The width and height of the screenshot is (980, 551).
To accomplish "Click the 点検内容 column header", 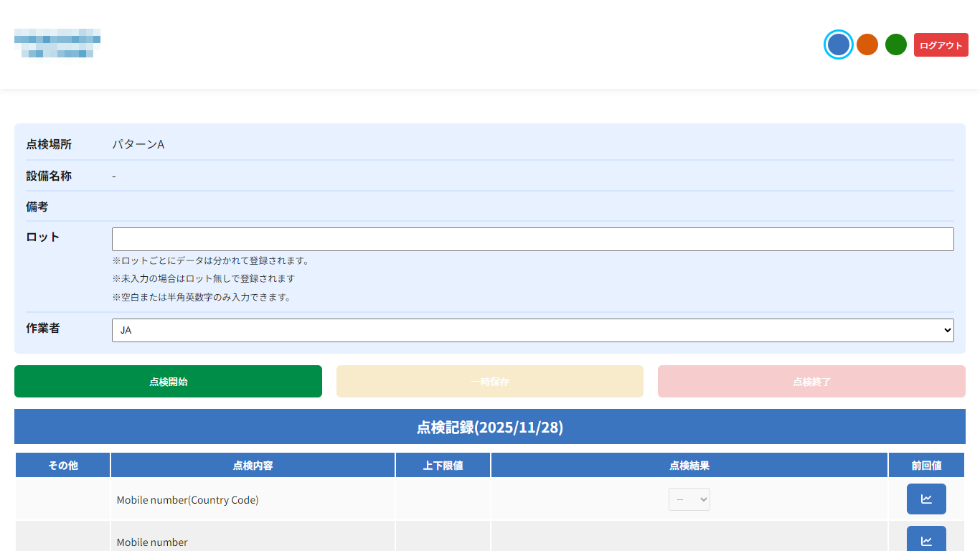I will [x=253, y=466].
